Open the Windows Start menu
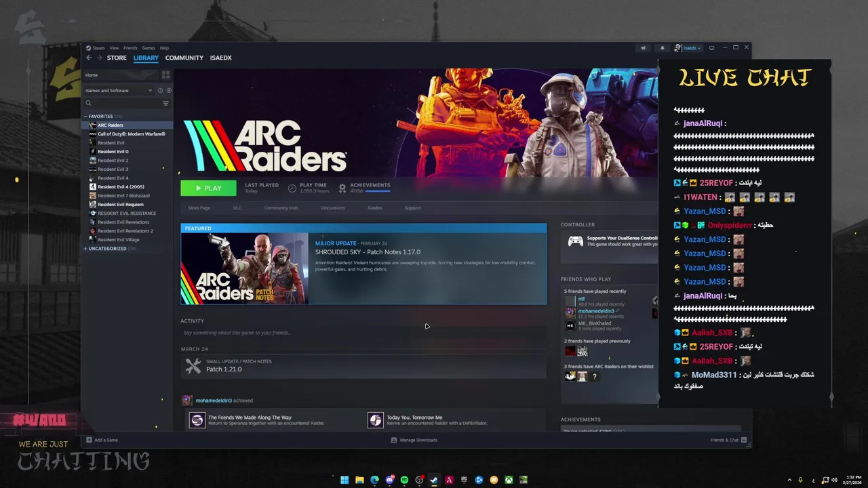Viewport: 868px width, 488px height. pyautogui.click(x=344, y=480)
